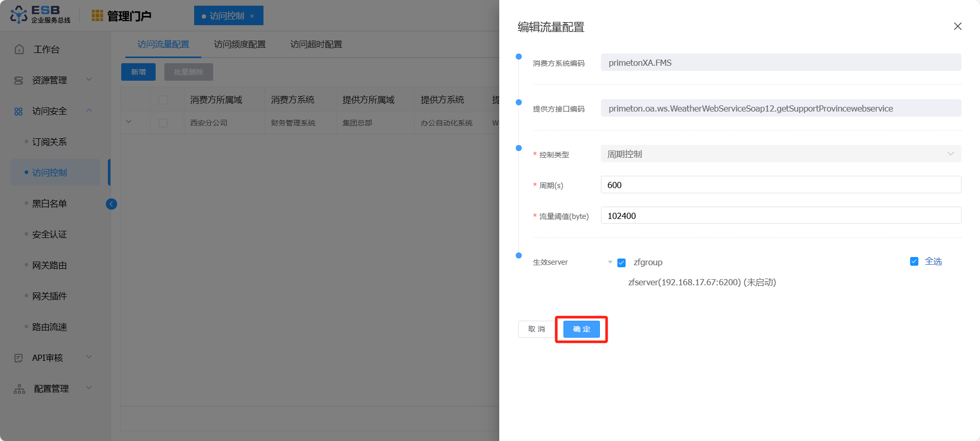Click the 资源管理 sidebar icon

pyautogui.click(x=18, y=81)
